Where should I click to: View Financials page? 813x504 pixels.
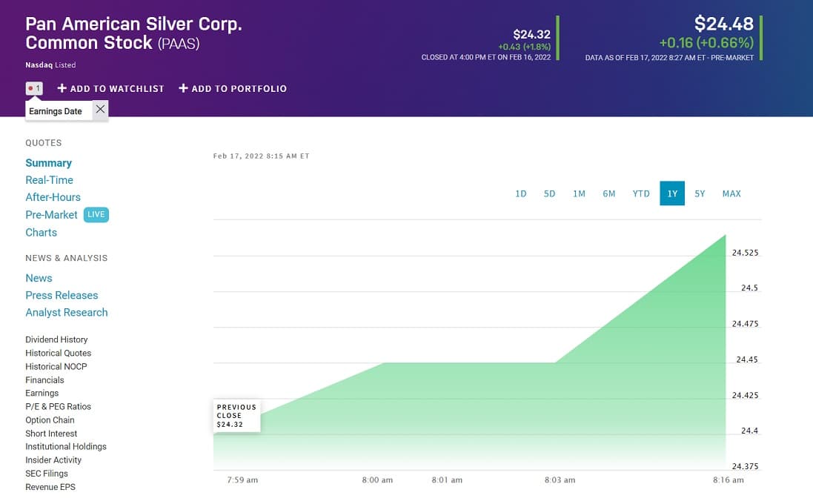[x=44, y=380]
